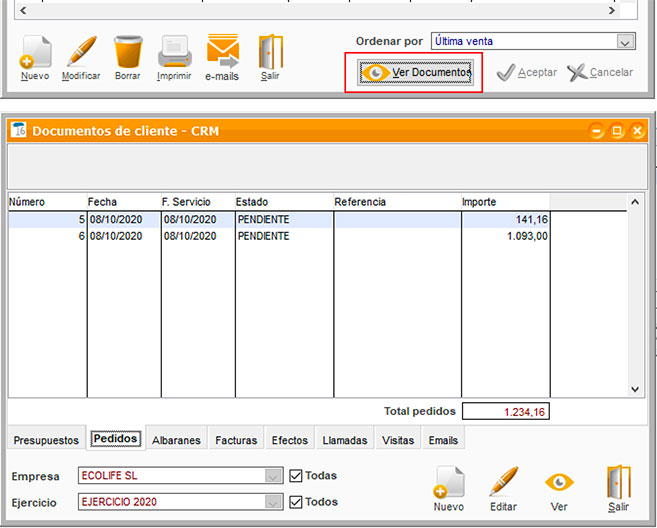The height and width of the screenshot is (528, 657).
Task: Uncheck the Todos checkbox
Action: tap(296, 502)
